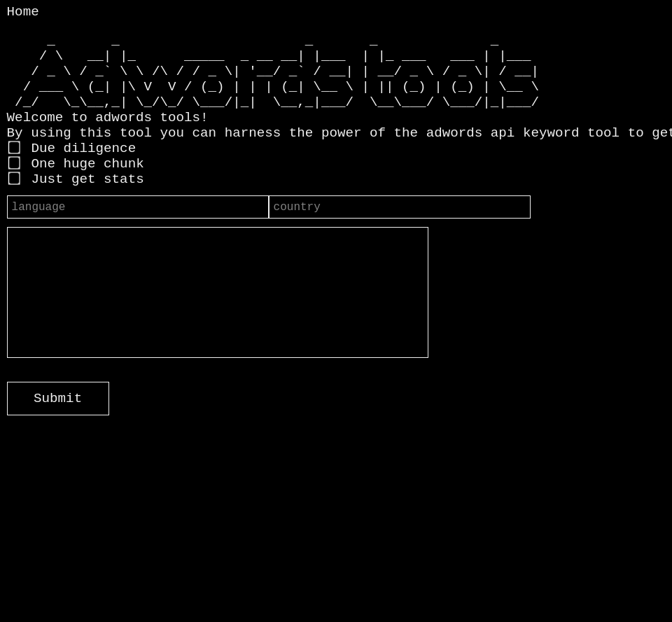Click the word 'Submit' on the button
This screenshot has width=672, height=622.
pos(57,399)
